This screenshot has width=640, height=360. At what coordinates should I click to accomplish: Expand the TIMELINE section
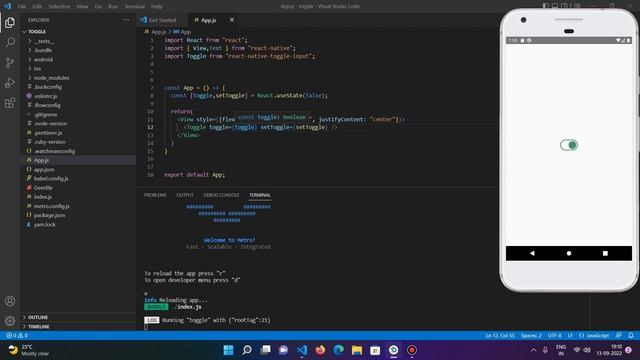pos(38,327)
